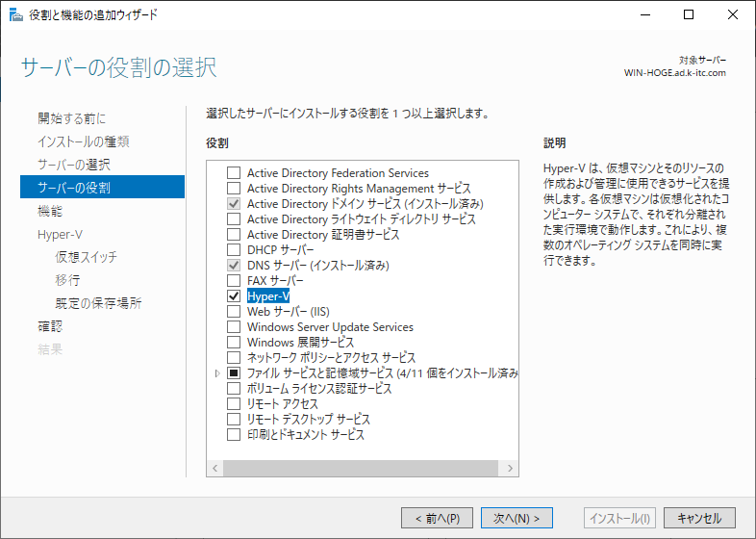The image size is (756, 539).
Task: Select the Hyper-V role label
Action: coord(268,295)
